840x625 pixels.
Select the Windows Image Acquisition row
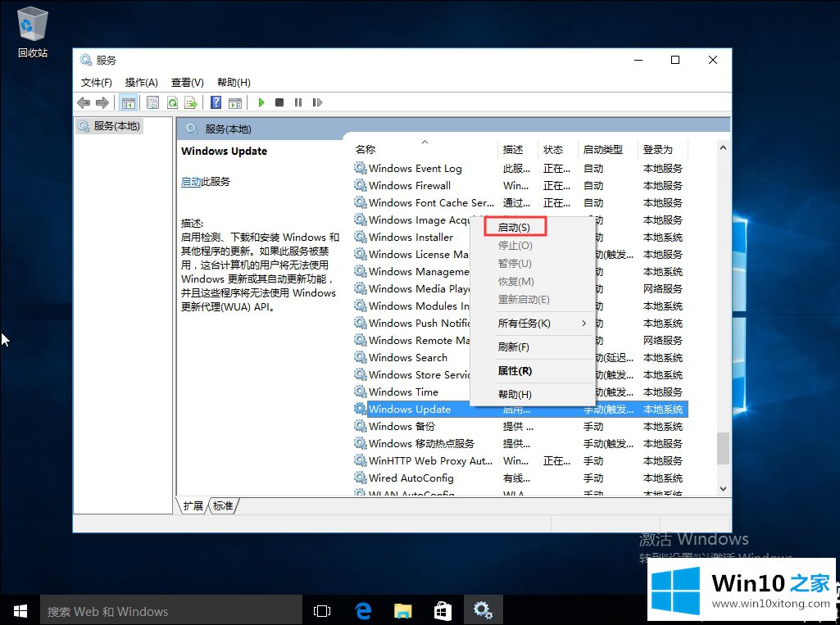coord(411,220)
